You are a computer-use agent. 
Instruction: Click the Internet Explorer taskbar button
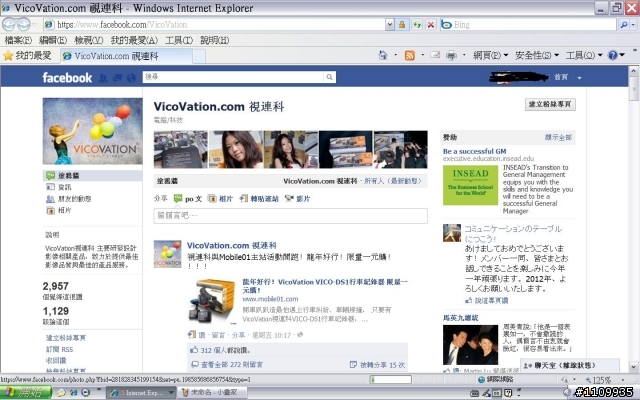pyautogui.click(x=141, y=392)
